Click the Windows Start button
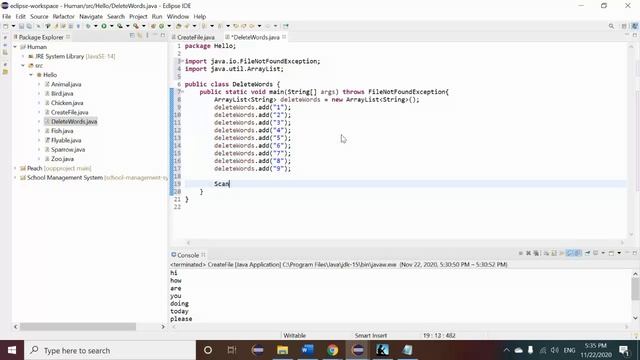 coord(12,350)
